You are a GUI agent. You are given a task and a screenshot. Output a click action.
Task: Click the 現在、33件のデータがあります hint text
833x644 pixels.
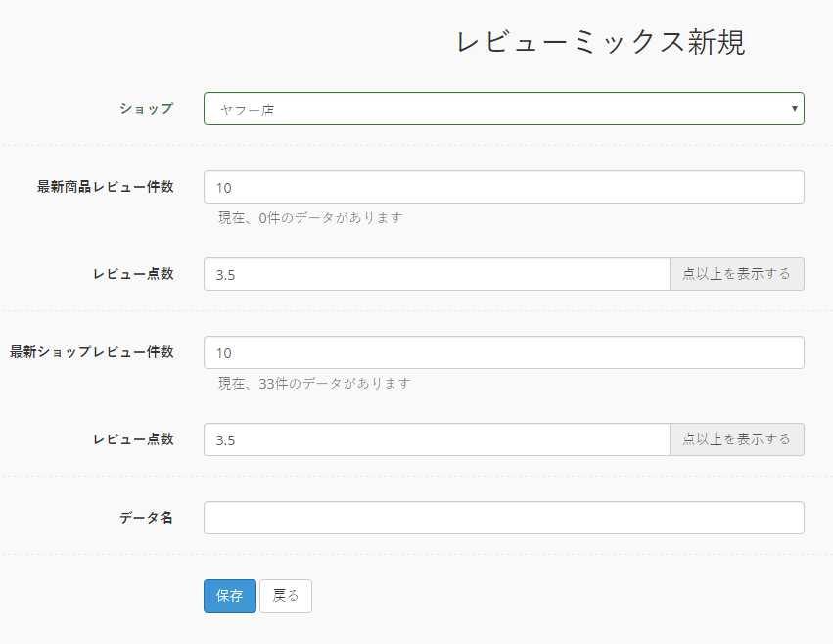point(314,384)
